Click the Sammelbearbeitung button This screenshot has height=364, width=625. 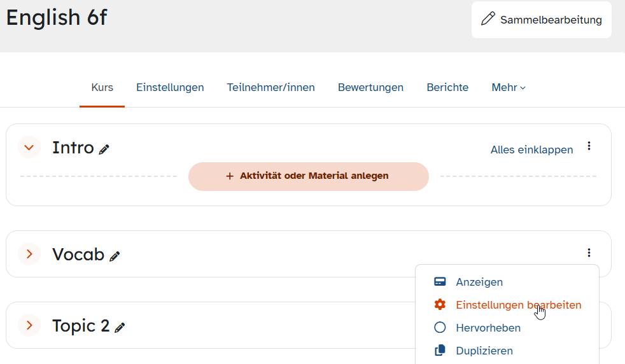click(541, 20)
